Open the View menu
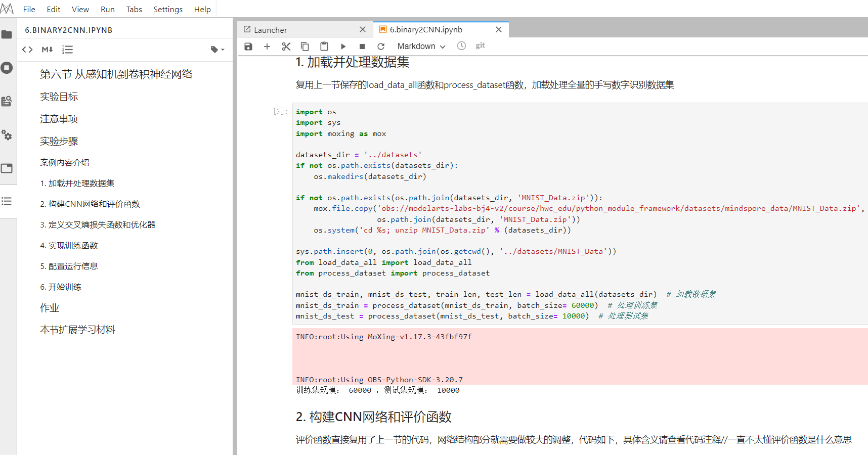This screenshot has height=455, width=868. [x=80, y=9]
